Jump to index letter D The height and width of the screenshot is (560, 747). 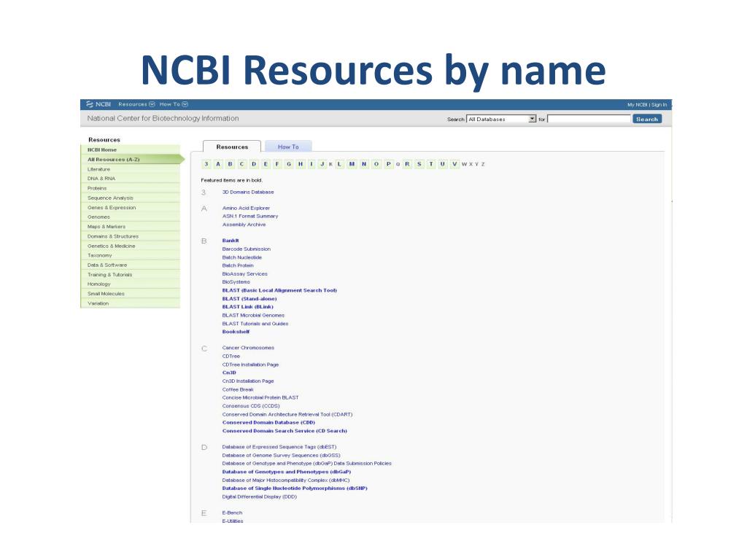point(254,164)
